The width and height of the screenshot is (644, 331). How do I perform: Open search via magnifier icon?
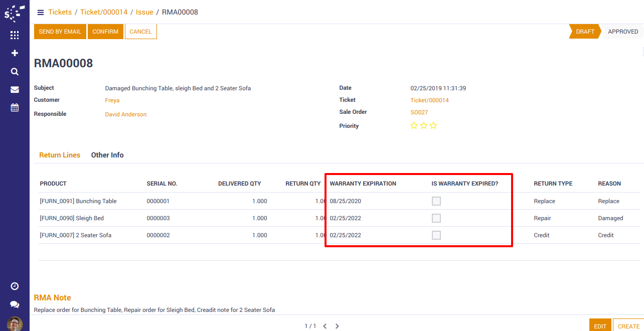pos(15,72)
